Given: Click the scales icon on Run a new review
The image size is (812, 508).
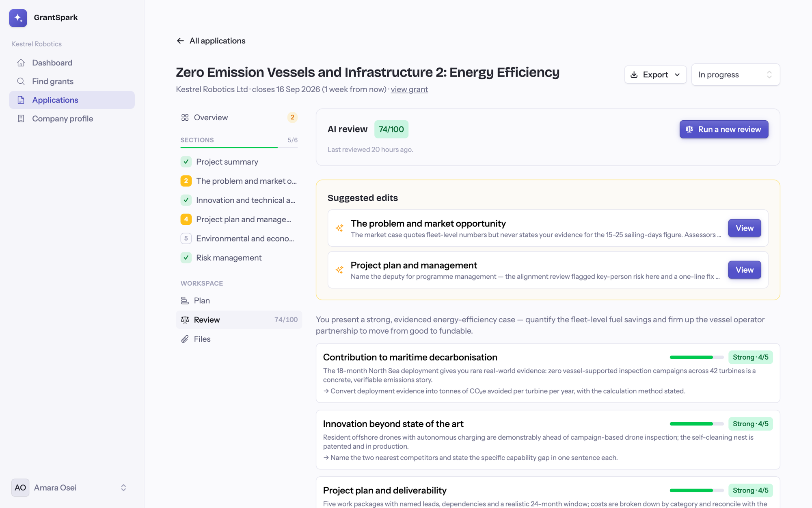Looking at the screenshot, I should point(689,129).
